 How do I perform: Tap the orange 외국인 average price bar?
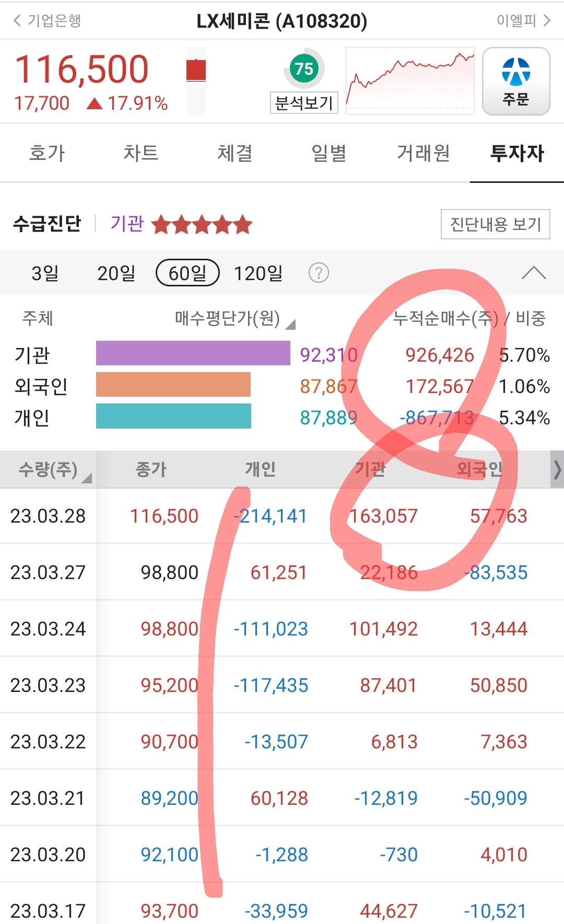pos(173,384)
